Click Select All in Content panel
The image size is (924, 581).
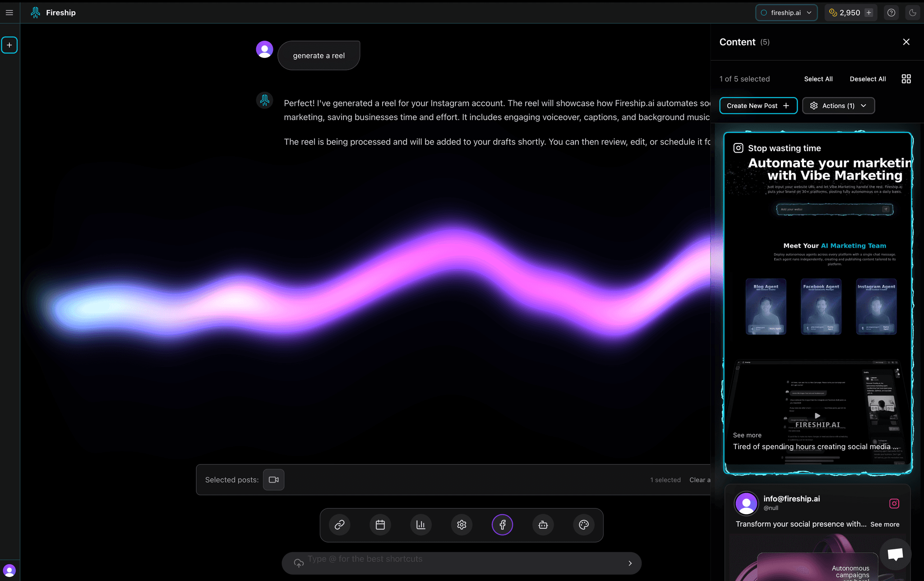click(818, 79)
